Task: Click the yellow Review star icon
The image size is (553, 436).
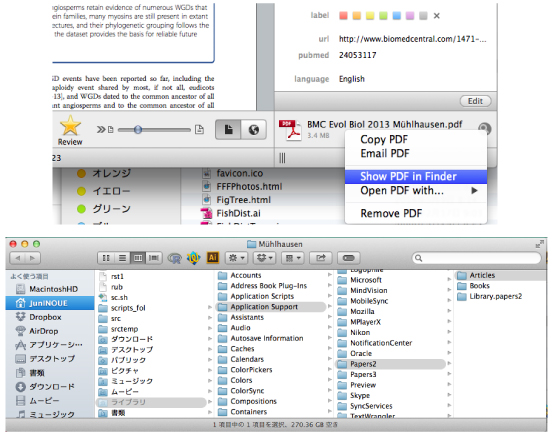Action: coord(70,126)
